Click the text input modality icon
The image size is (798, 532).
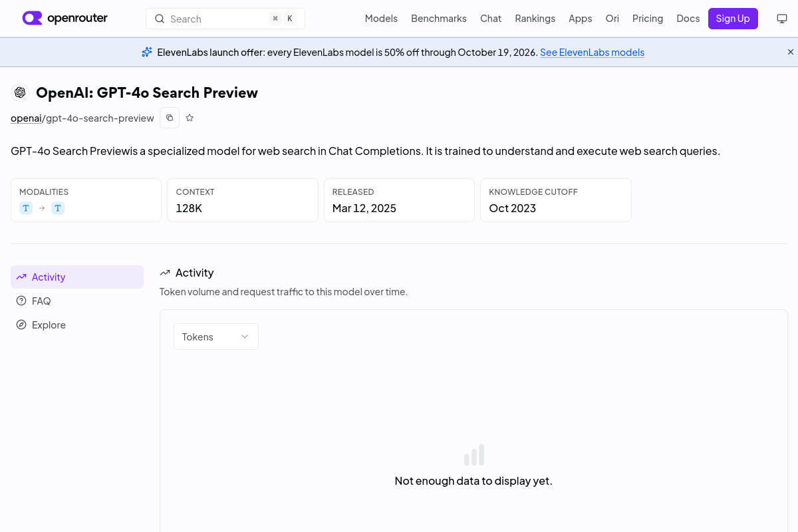pos(26,208)
